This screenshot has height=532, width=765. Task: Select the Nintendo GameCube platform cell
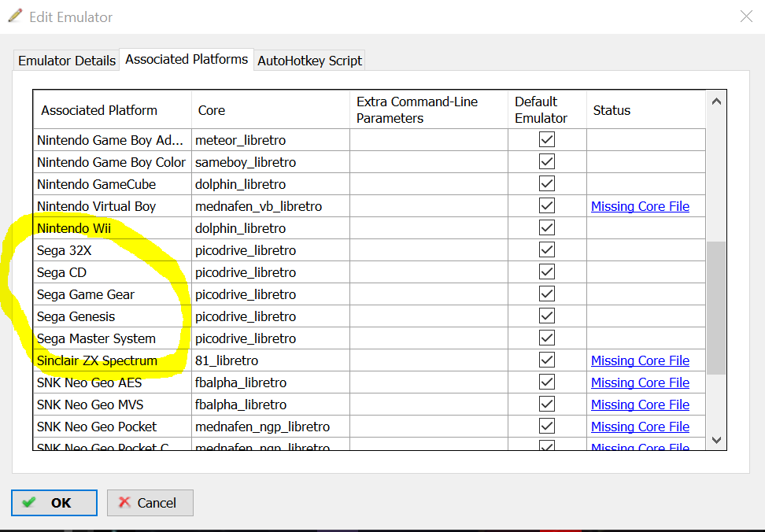pyautogui.click(x=113, y=184)
